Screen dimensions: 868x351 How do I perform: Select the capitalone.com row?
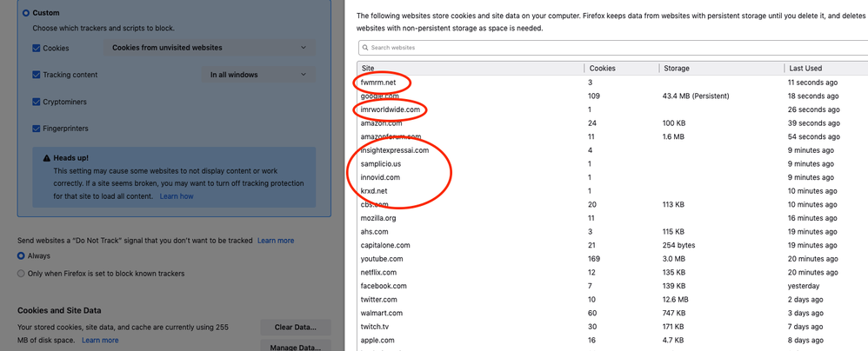613,245
